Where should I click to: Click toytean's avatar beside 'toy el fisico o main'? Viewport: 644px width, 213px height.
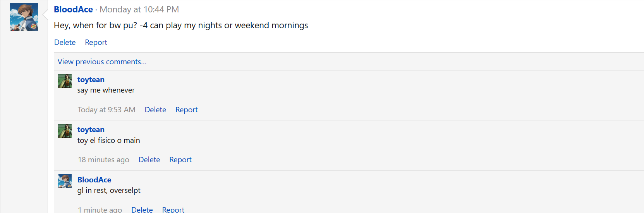click(x=65, y=131)
